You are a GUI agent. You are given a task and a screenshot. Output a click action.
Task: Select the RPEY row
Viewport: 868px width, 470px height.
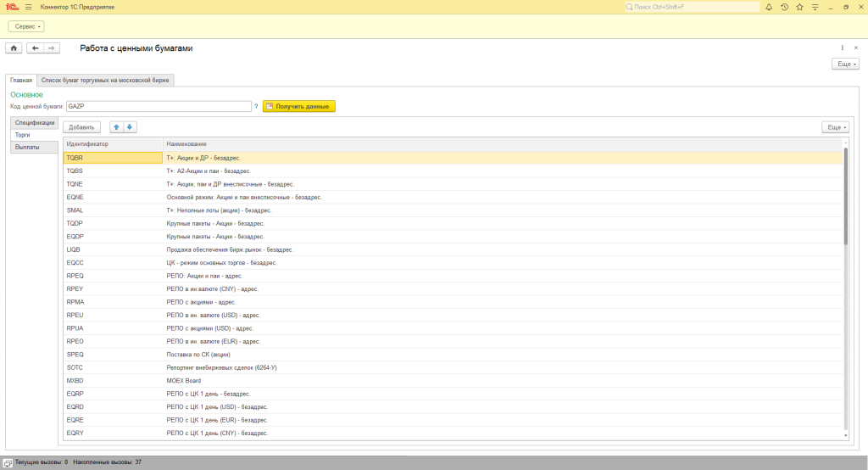click(x=453, y=288)
